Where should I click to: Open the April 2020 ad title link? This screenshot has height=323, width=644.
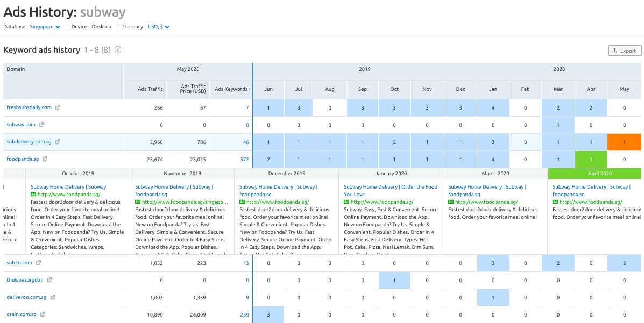coord(591,190)
